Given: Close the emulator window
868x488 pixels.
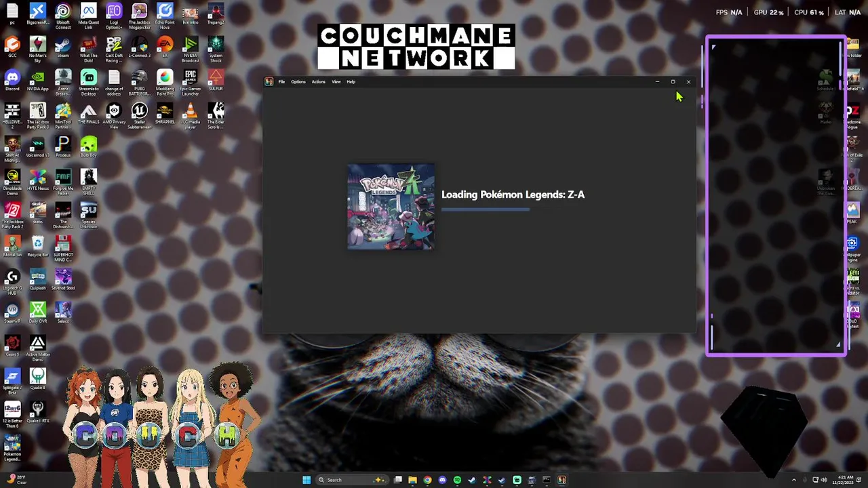Looking at the screenshot, I should (x=688, y=82).
